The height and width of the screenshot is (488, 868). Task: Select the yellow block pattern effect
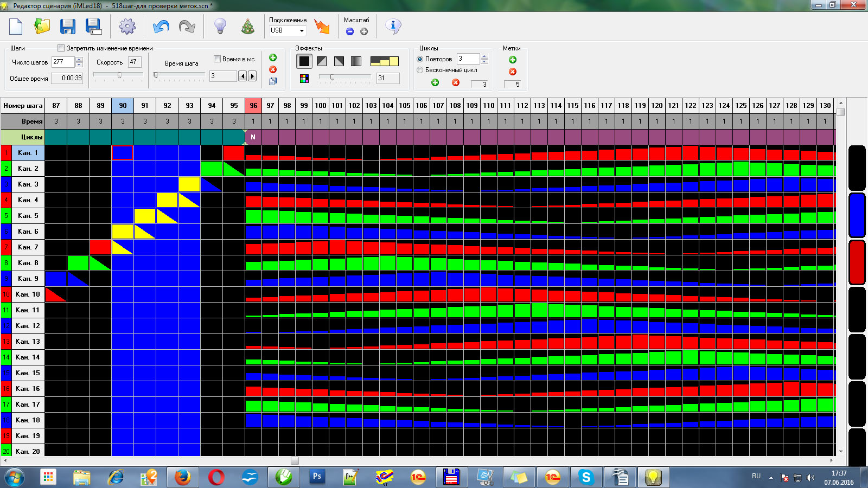point(385,61)
